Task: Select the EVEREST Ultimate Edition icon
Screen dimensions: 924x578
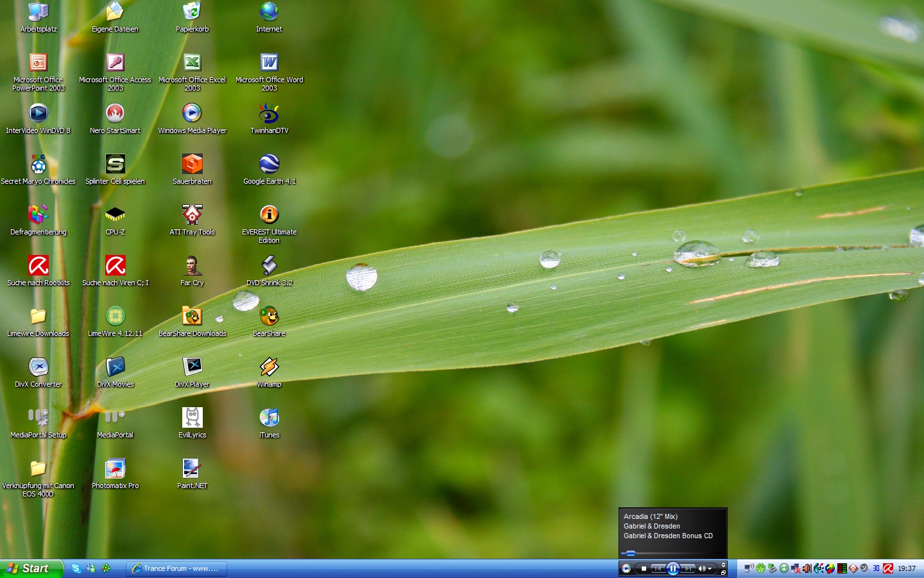Action: tap(269, 215)
